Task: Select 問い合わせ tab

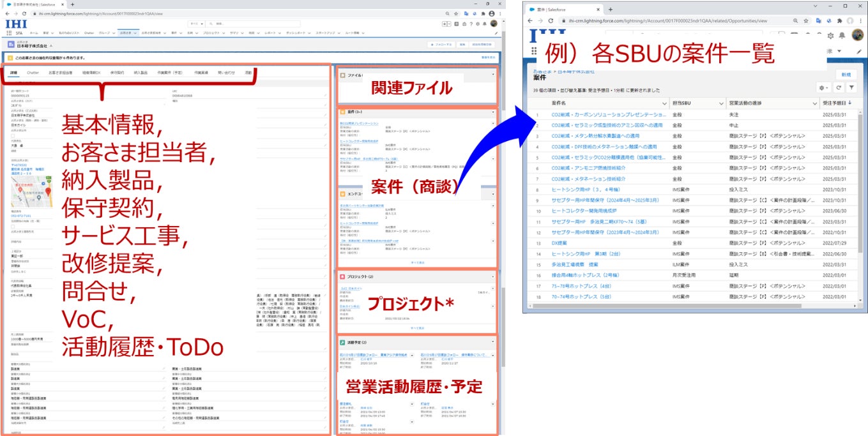Action: pyautogui.click(x=226, y=73)
